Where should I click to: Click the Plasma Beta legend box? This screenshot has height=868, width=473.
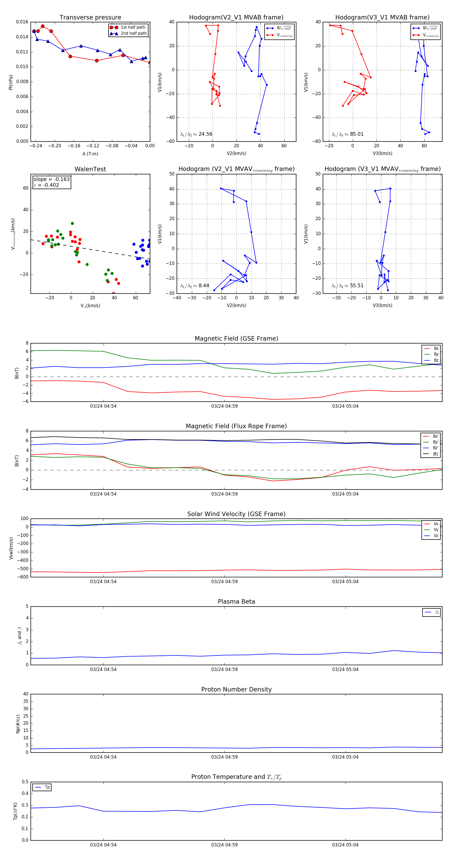431,612
